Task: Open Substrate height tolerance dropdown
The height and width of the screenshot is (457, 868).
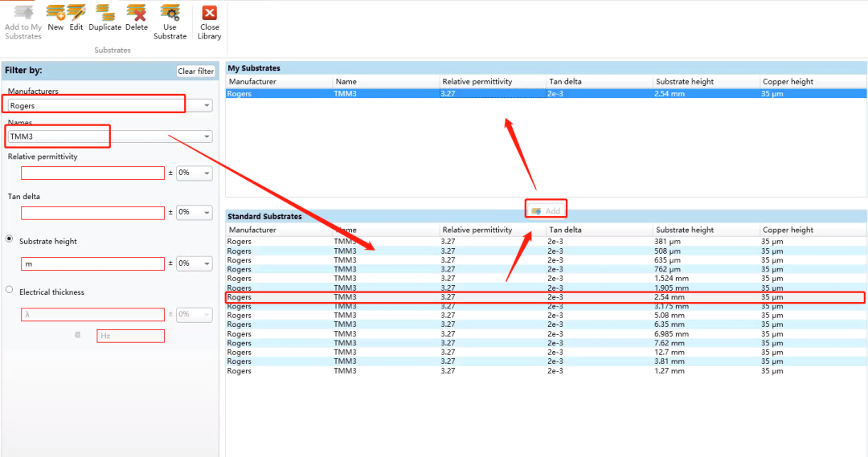Action: [194, 263]
